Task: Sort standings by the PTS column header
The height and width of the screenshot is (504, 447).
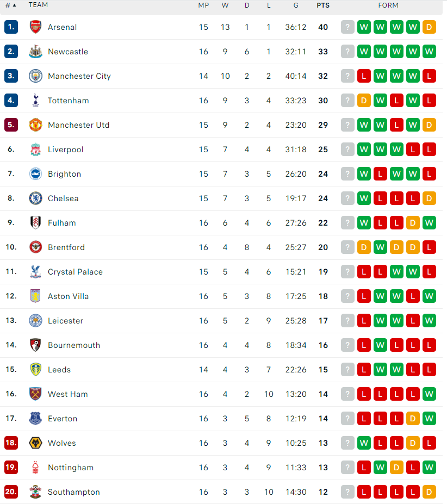Action: [x=323, y=5]
